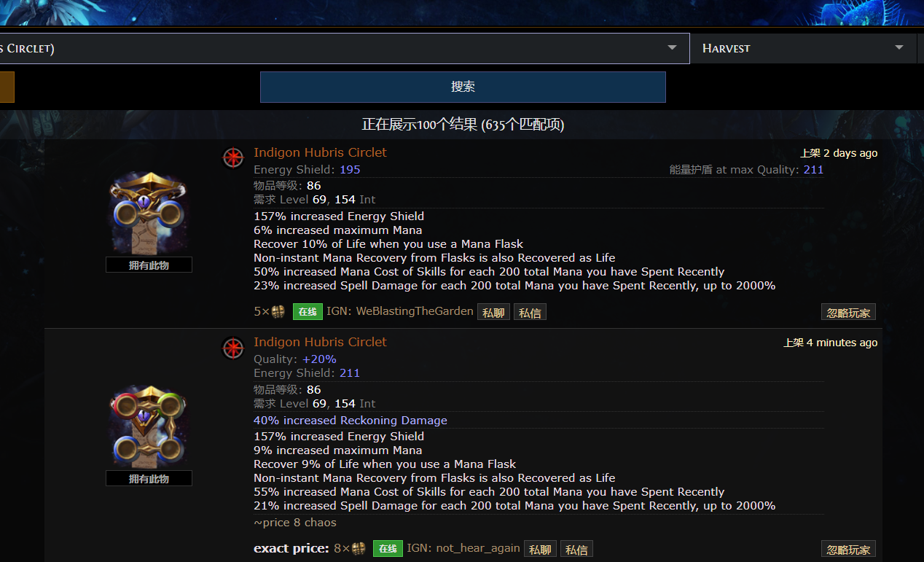Click 私聊 to whisper WeBlastingTheGarden
The height and width of the screenshot is (562, 924).
493,313
